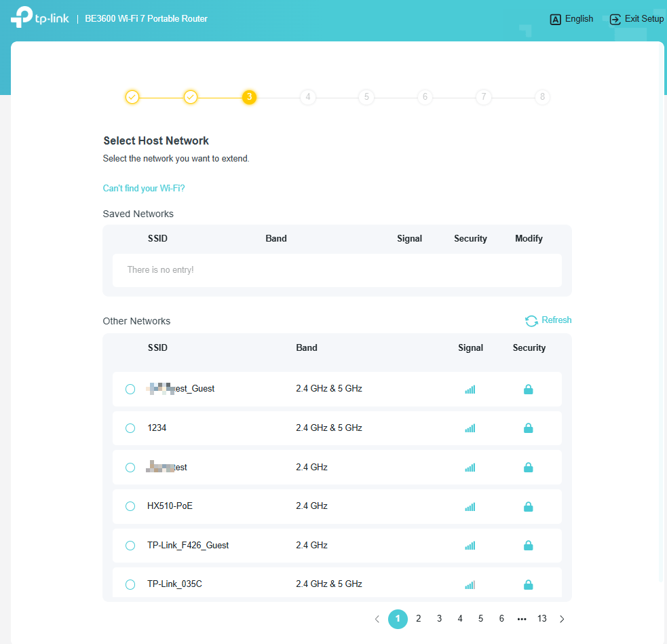Select the radio button for network 1234
667x644 pixels.
130,428
